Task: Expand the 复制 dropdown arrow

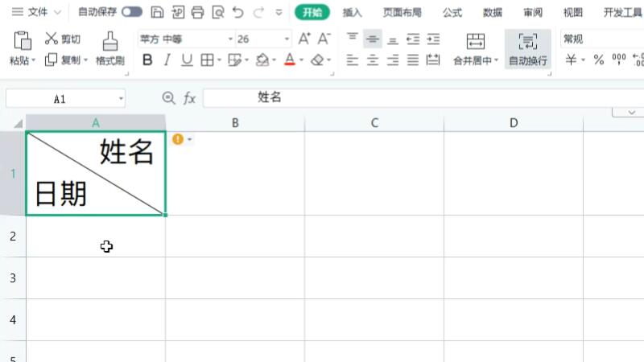Action: coord(86,60)
